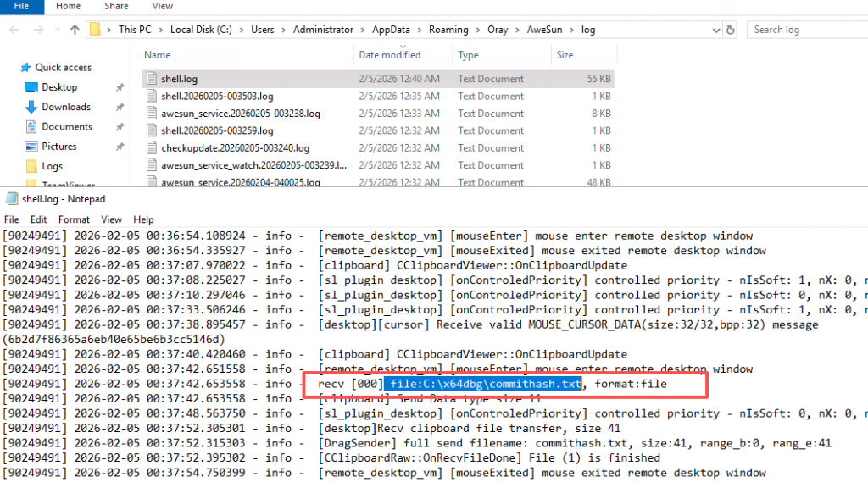Click the Pictures folder icon
The width and height of the screenshot is (868, 488).
(x=31, y=147)
